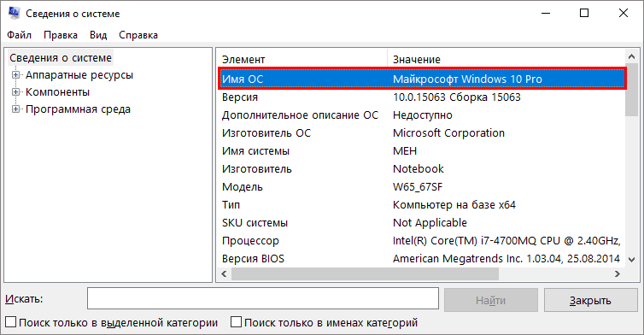Enable Поиск только в выделенной категории checkbox
Screen dimensions: 644x335
coord(11,322)
